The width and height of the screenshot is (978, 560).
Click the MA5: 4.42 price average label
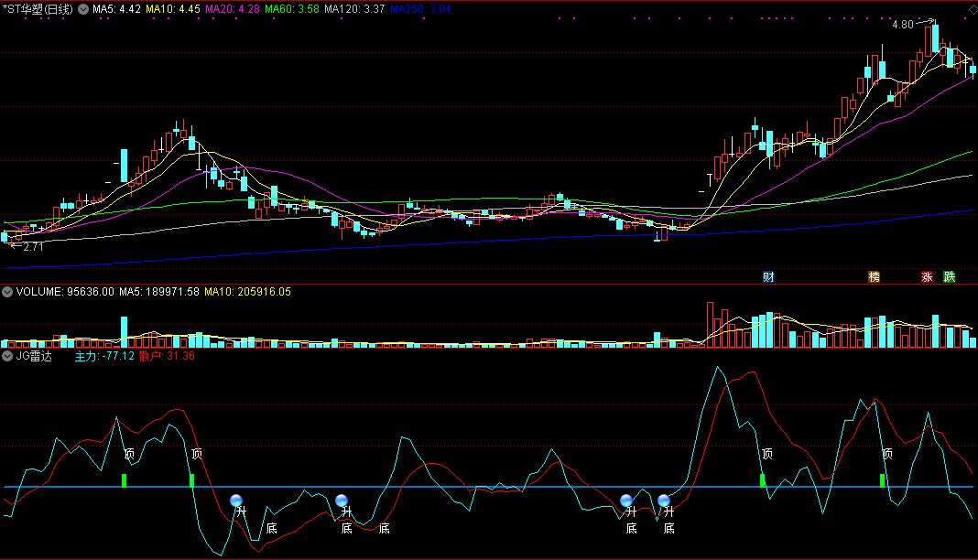[116, 9]
